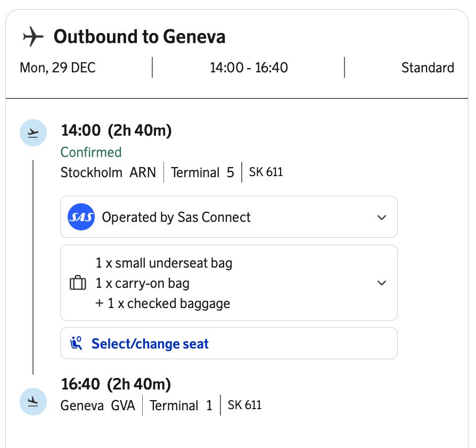The image size is (476, 448).
Task: Click the suitcase baggage icon
Action: coord(78,283)
